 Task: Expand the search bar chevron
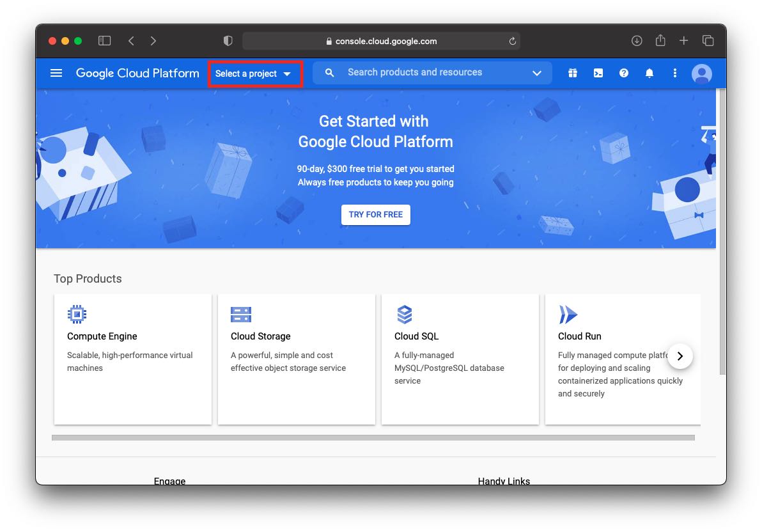[536, 73]
